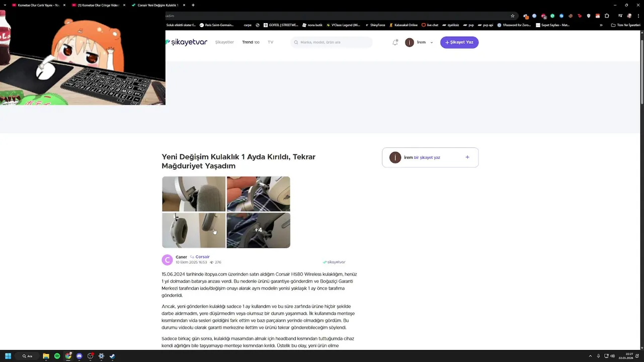Open Discord from the taskbar
This screenshot has height=362, width=644.
79,356
